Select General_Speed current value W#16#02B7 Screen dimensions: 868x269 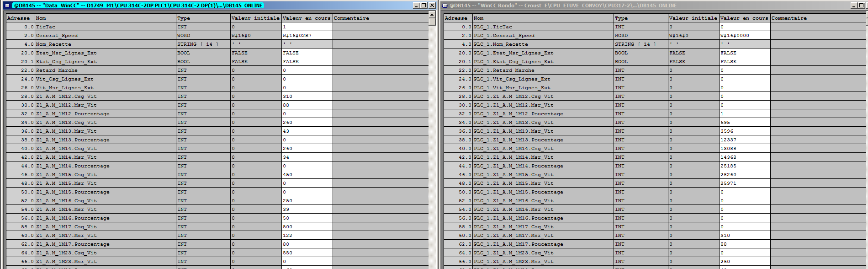(307, 36)
